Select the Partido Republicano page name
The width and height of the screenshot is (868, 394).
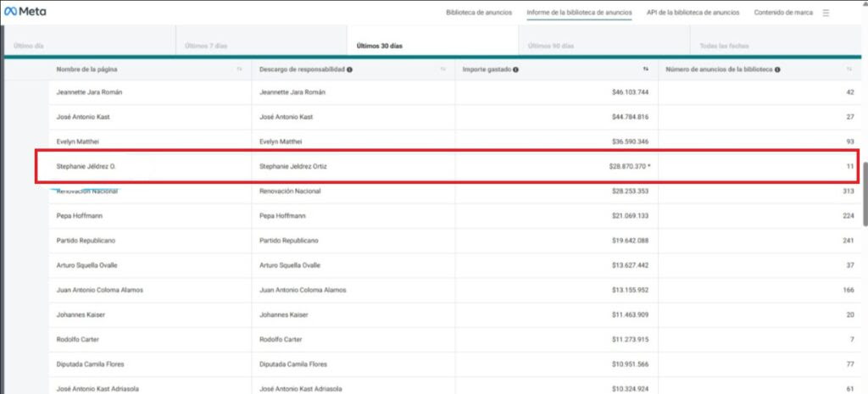tap(87, 240)
